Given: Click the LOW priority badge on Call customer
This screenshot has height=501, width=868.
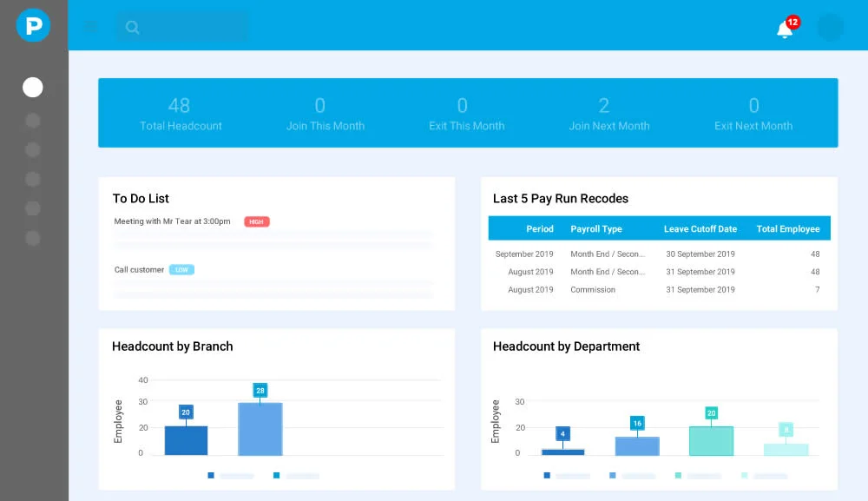Looking at the screenshot, I should 181,269.
